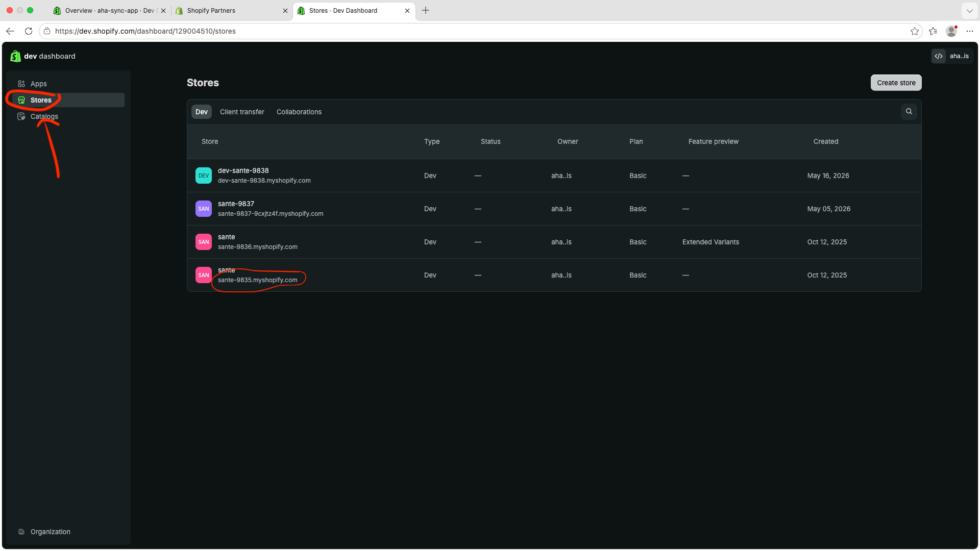Click the Status column header
980x551 pixels.
coord(490,141)
